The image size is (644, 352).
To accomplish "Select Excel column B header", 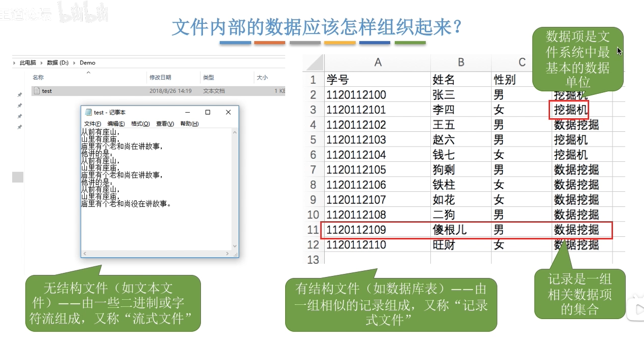I will point(461,62).
